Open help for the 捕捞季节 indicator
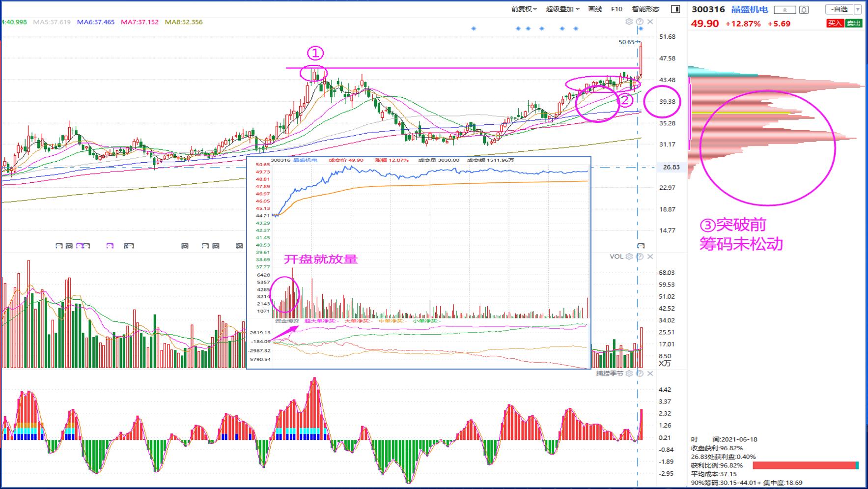 (640, 374)
